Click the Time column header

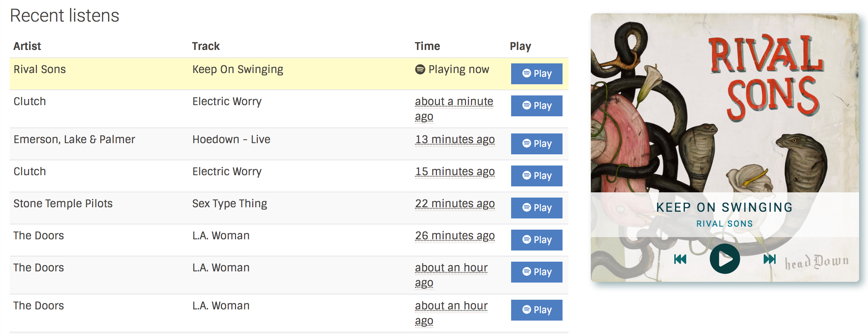click(x=427, y=46)
